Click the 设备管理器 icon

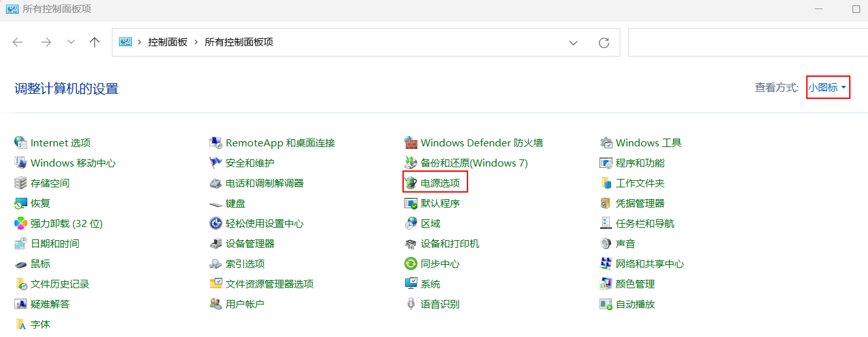click(216, 244)
